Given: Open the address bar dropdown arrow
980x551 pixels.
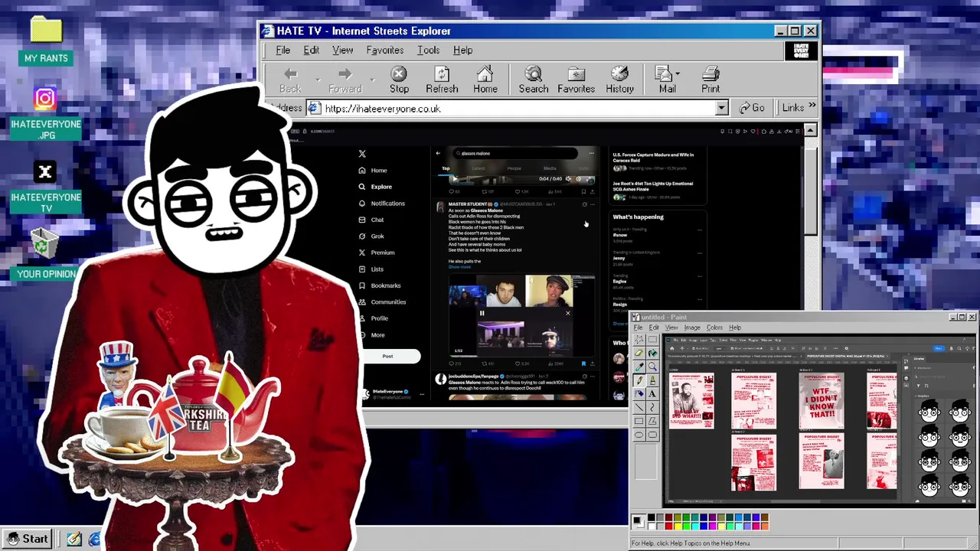Looking at the screenshot, I should point(721,109).
